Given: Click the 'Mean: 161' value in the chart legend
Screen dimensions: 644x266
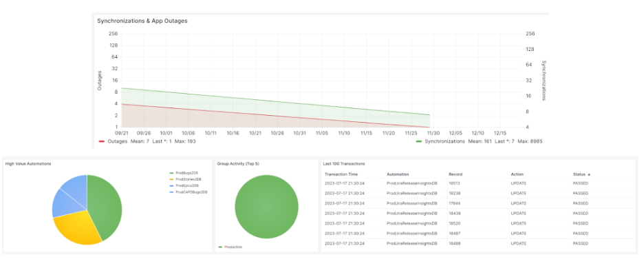Looking at the screenshot, I should [x=480, y=141].
